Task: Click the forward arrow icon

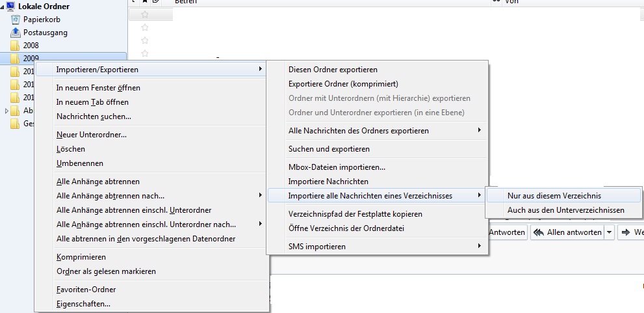Action: click(x=627, y=232)
